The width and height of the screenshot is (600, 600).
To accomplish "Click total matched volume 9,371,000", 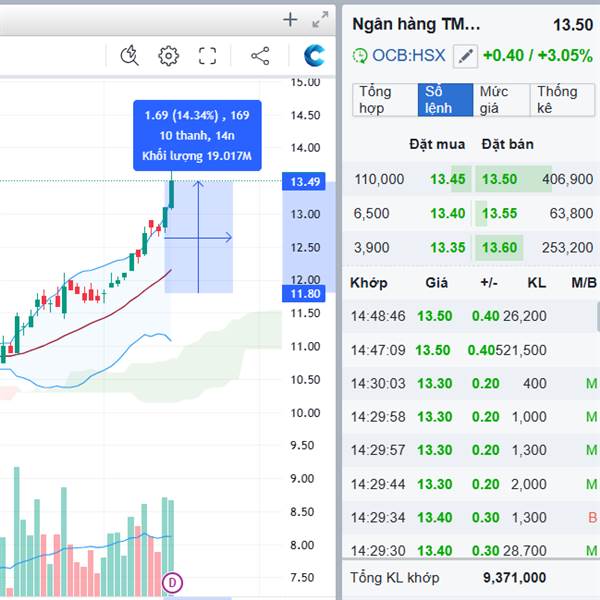I will (514, 577).
